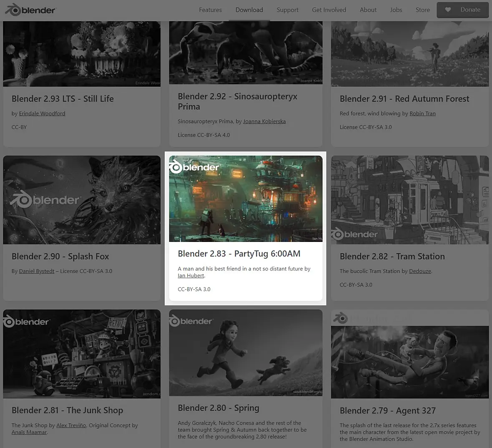
Task: Open Still Life splash thumbnail
Action: 82,54
